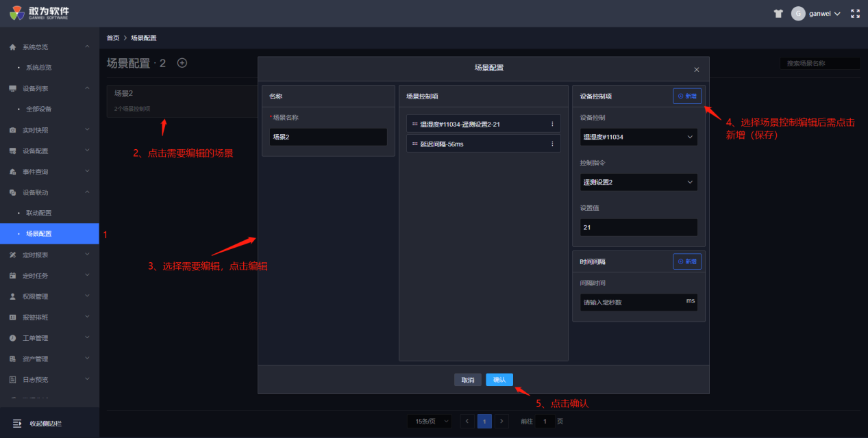Select 系统总览 submenu item
The image size is (868, 438).
[49, 68]
